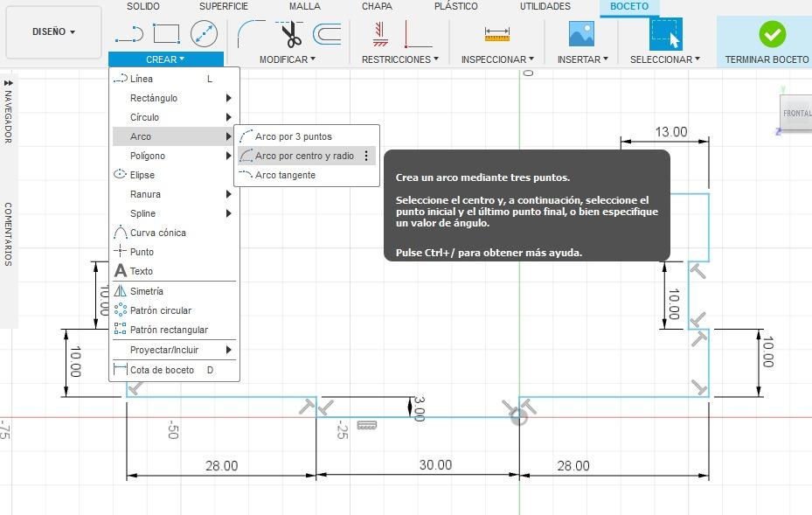Apply the horizontal/vertical constraint icon
Image resolution: width=812 pixels, height=515 pixels.
380,34
